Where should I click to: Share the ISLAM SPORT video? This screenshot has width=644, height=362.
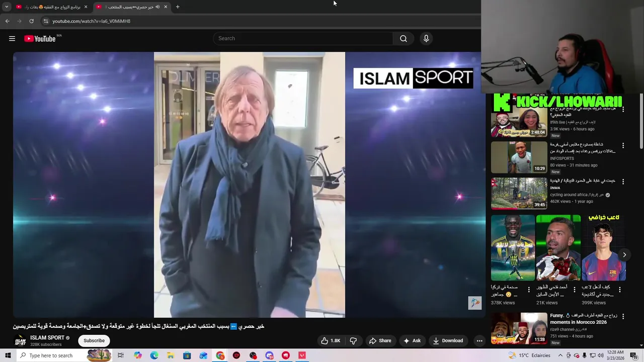click(380, 340)
